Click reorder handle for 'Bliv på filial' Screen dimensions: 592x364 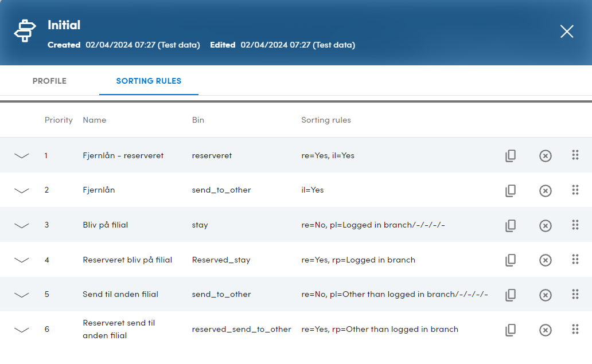point(575,225)
